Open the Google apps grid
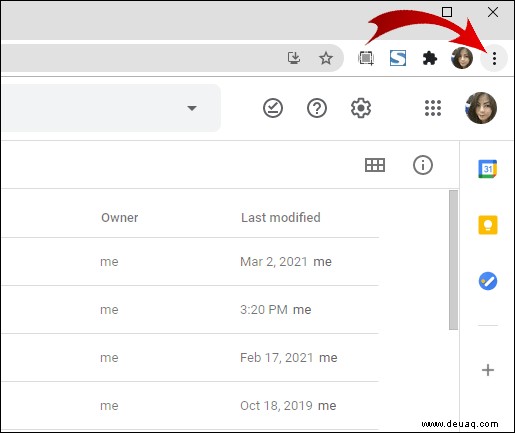 (433, 108)
